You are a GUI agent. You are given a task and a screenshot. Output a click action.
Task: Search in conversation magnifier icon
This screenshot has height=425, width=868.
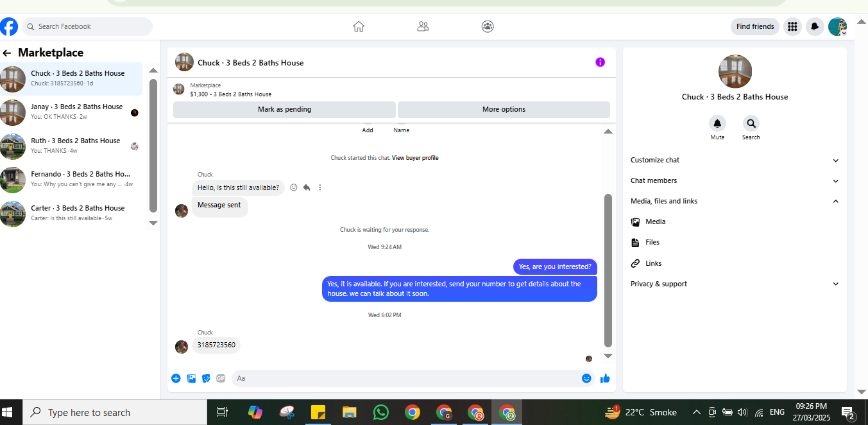click(x=751, y=123)
